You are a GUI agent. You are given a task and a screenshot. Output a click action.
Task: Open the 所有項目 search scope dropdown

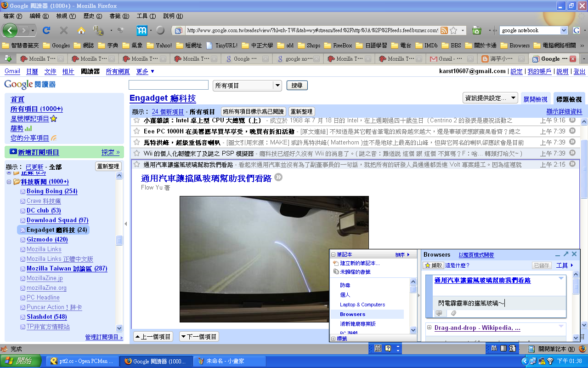coord(277,86)
